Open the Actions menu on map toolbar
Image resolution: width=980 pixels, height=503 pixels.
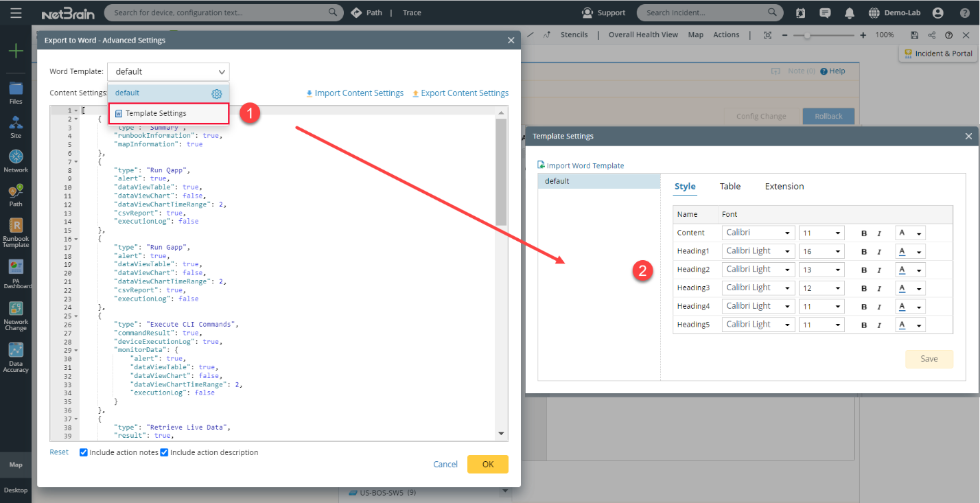click(726, 35)
